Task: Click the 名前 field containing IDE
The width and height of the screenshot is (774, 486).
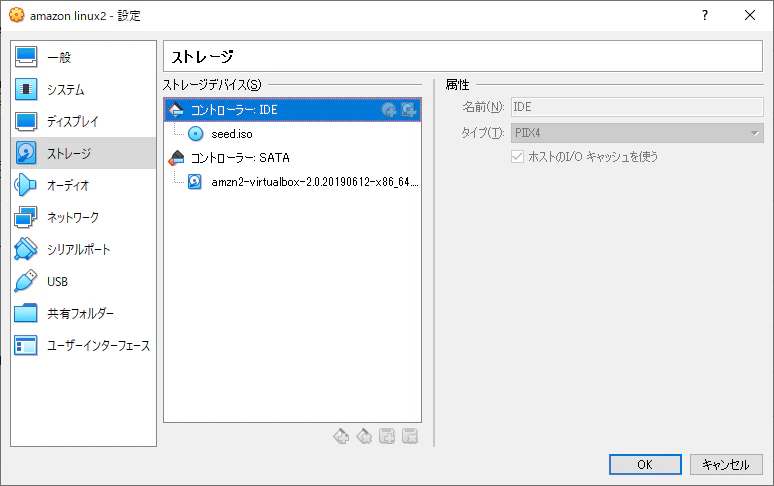Action: pos(637,107)
